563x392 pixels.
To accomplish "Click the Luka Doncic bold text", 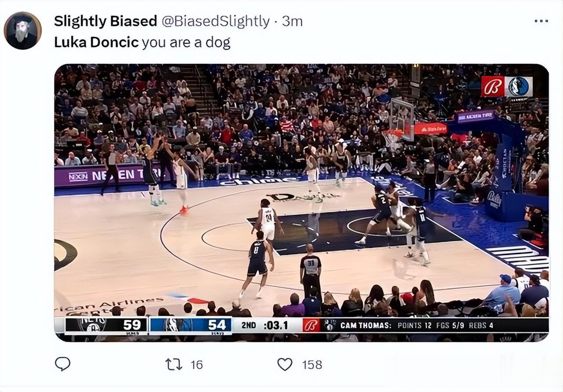I will pos(96,42).
